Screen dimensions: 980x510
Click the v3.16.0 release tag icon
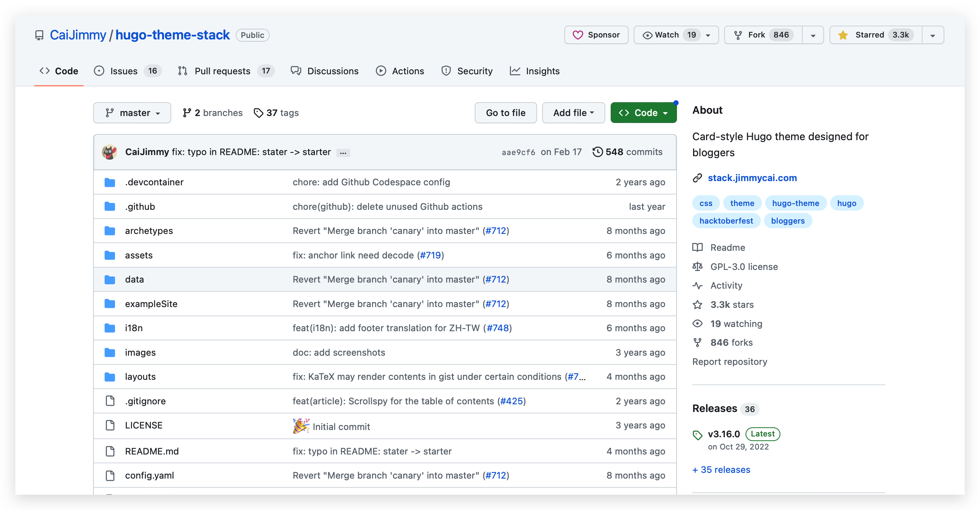click(697, 435)
